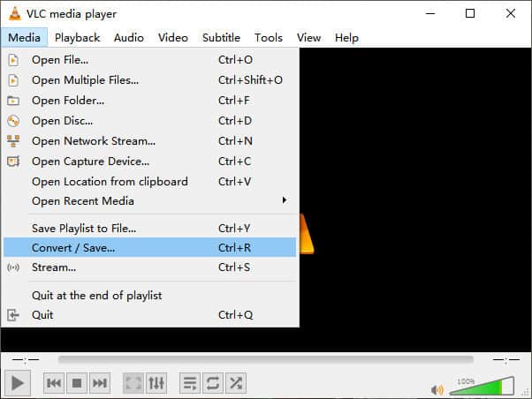The height and width of the screenshot is (399, 532).
Task: Choose Open Location from clipboard
Action: pos(150,182)
